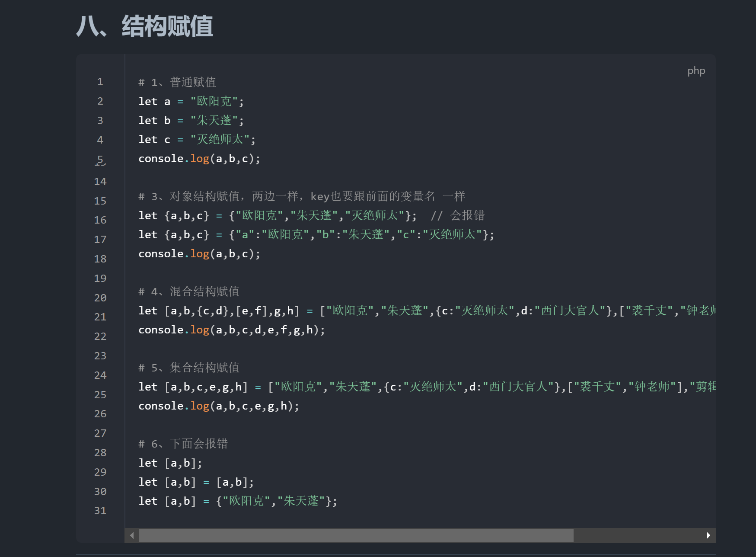Click console.log(a,b,c); under comment # 1、普通赋值
The height and width of the screenshot is (557, 756).
coord(199,159)
